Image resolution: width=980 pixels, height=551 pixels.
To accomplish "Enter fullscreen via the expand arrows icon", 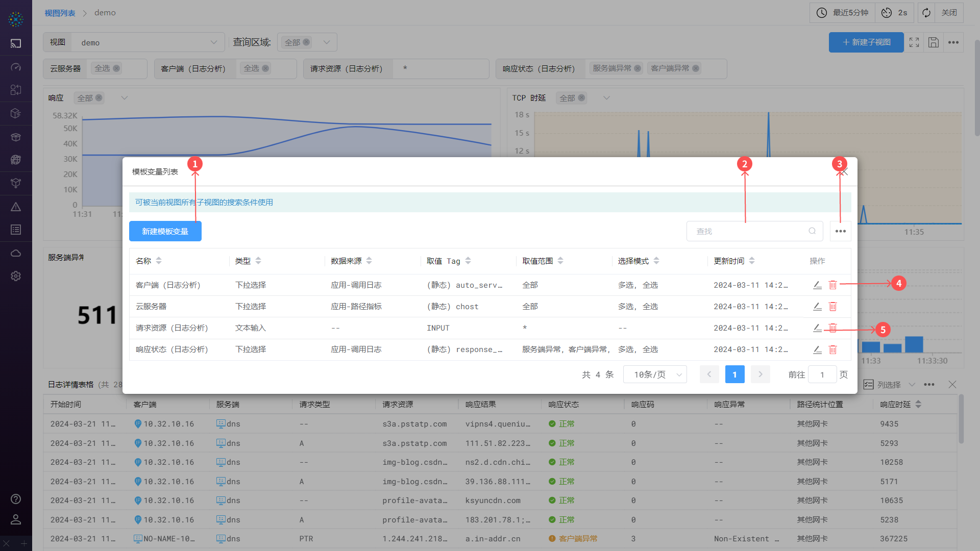I will (914, 42).
